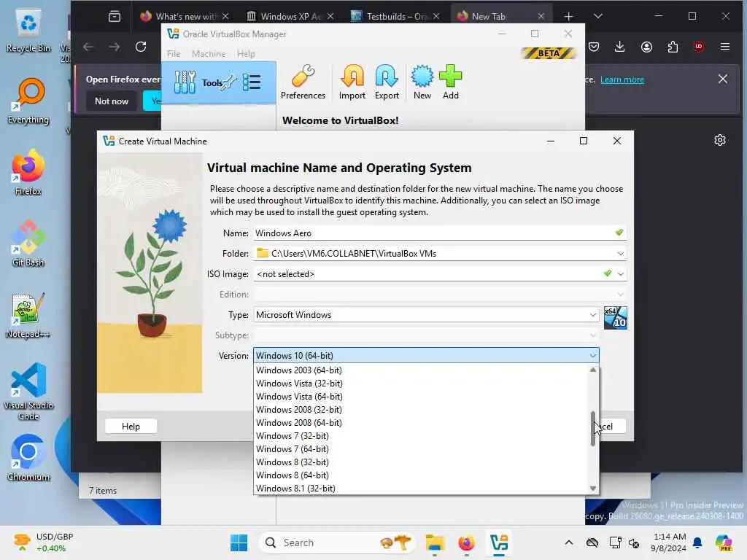Click the taskbar Search box
Image resolution: width=747 pixels, height=560 pixels.
336,542
